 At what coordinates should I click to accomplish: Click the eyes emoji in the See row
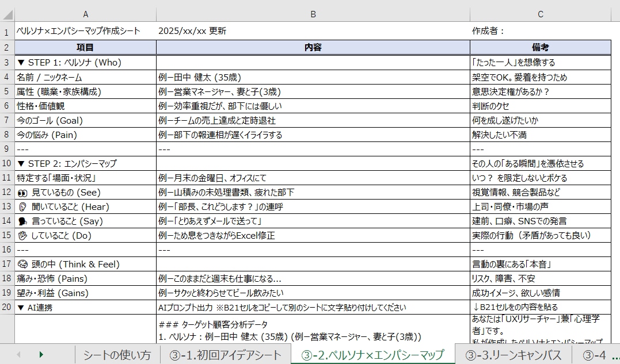22,193
